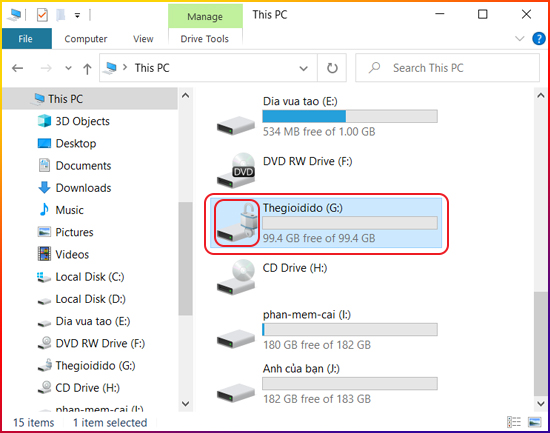This screenshot has width=550, height=433.
Task: Click the Anh của bạn (J:) drive icon
Action: [236, 393]
